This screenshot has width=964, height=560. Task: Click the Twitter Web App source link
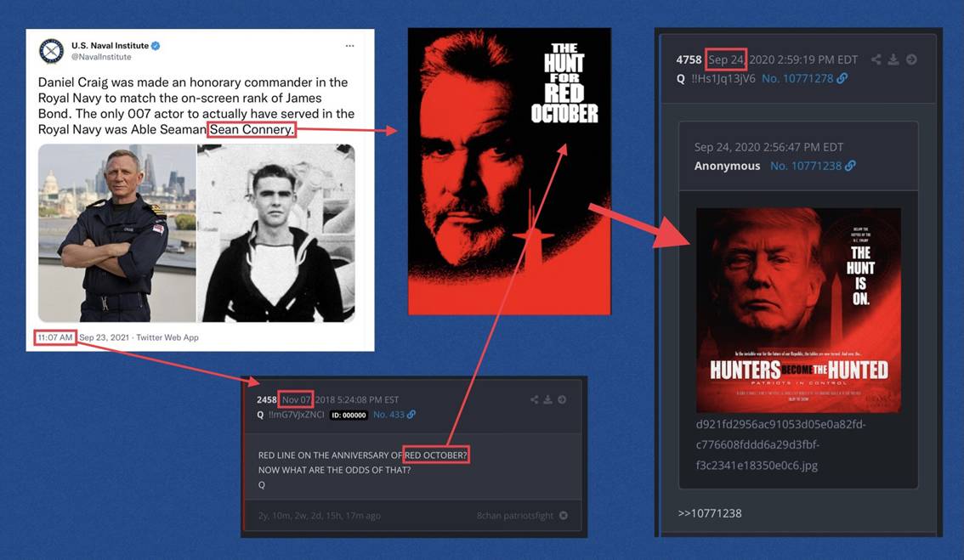click(x=167, y=337)
